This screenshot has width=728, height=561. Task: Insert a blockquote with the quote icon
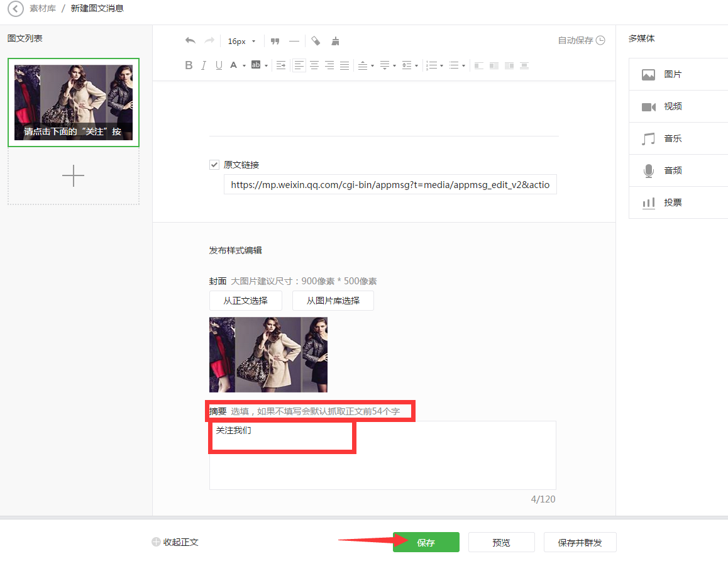[275, 41]
